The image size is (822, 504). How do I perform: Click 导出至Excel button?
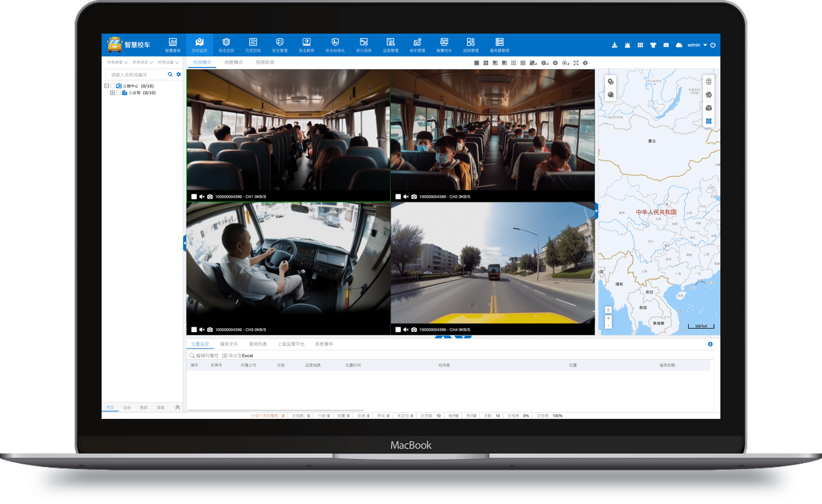point(238,356)
